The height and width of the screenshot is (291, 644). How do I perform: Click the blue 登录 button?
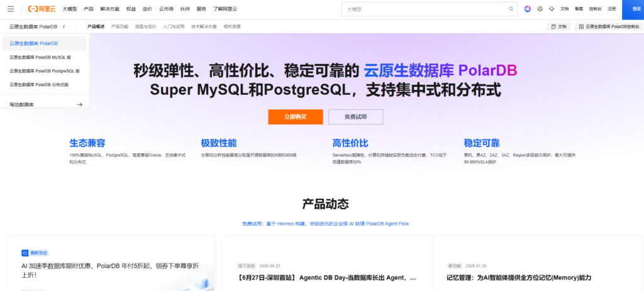click(x=633, y=9)
